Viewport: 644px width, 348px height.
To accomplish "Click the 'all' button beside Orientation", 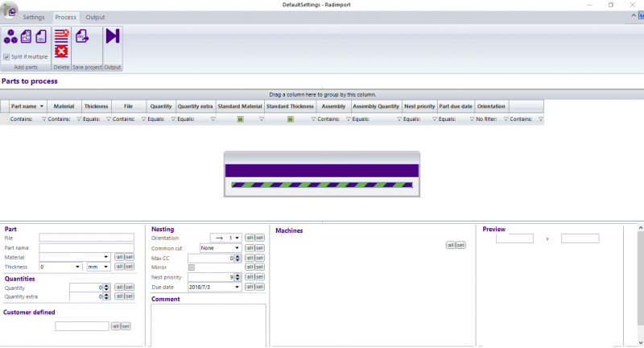I will coord(250,238).
